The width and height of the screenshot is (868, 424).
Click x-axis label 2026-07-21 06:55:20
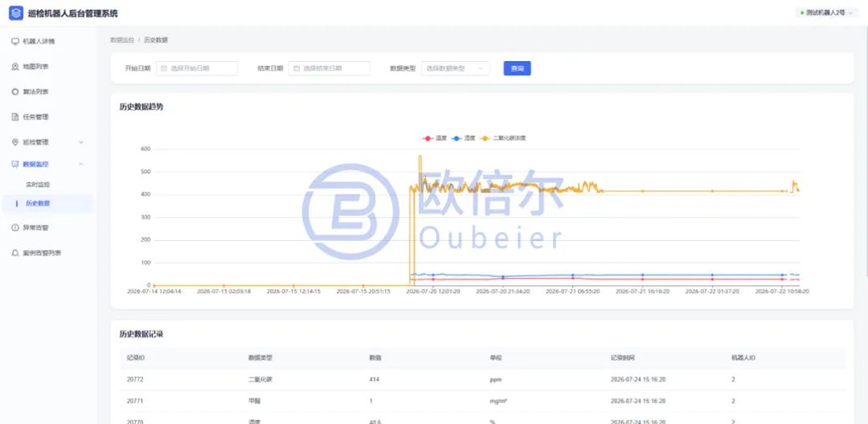572,291
